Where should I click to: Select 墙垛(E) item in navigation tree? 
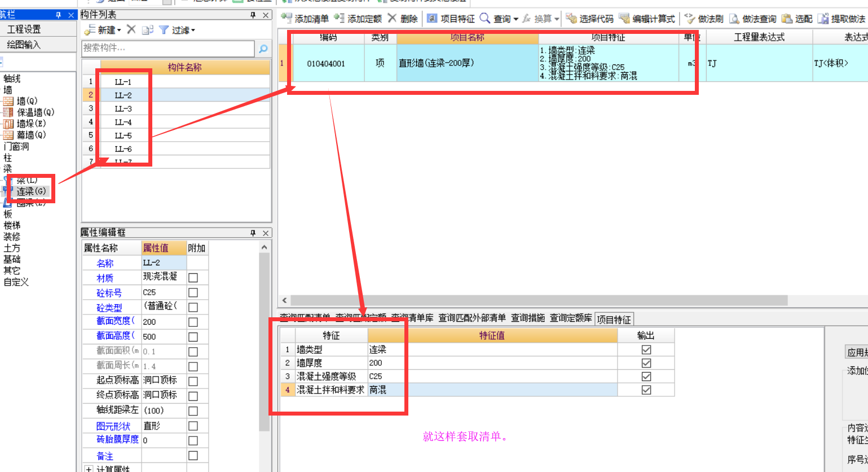[x=25, y=124]
